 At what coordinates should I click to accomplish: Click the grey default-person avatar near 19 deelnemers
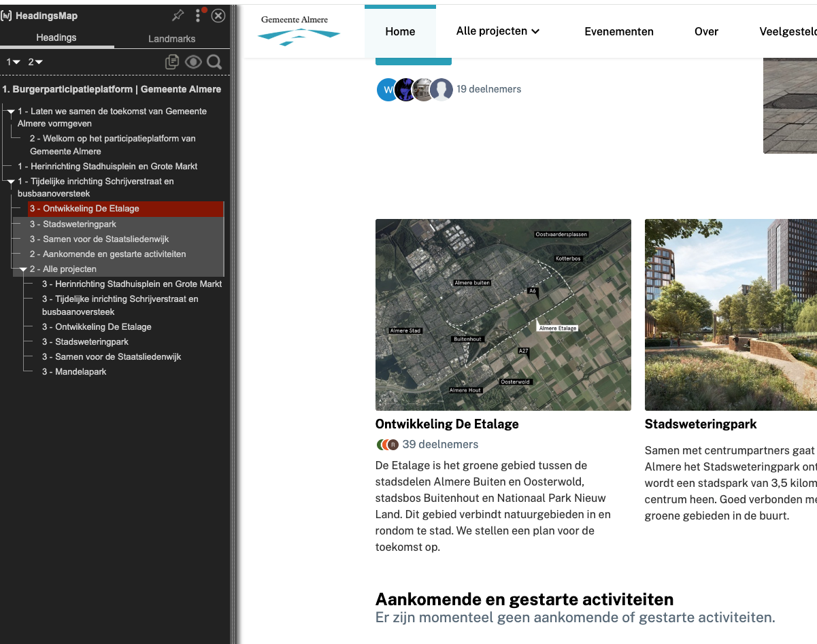pyautogui.click(x=441, y=90)
